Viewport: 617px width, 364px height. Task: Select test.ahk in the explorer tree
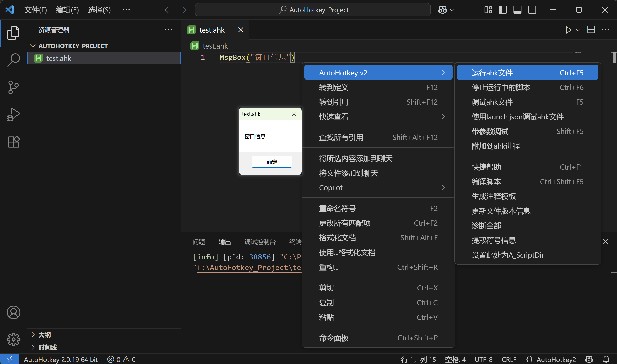click(104, 58)
